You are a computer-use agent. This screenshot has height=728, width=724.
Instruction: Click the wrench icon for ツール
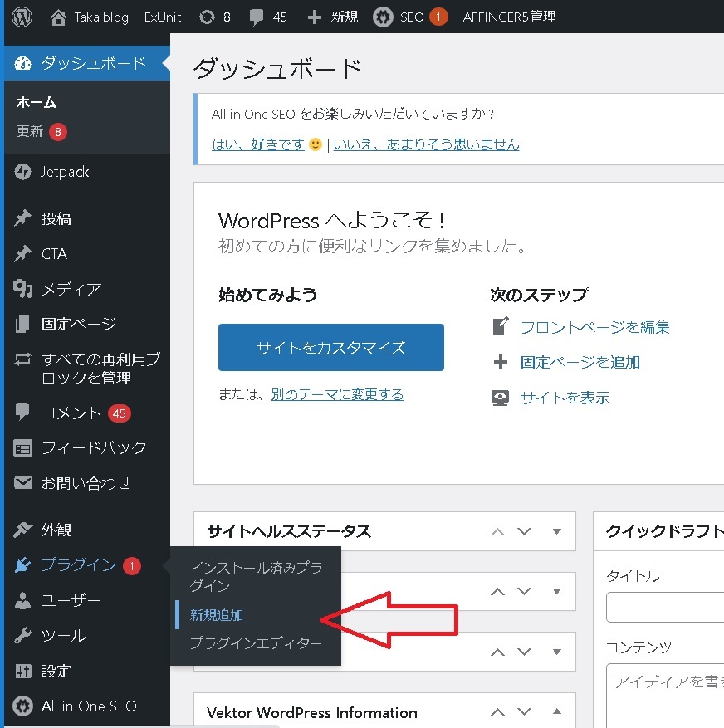pos(22,635)
